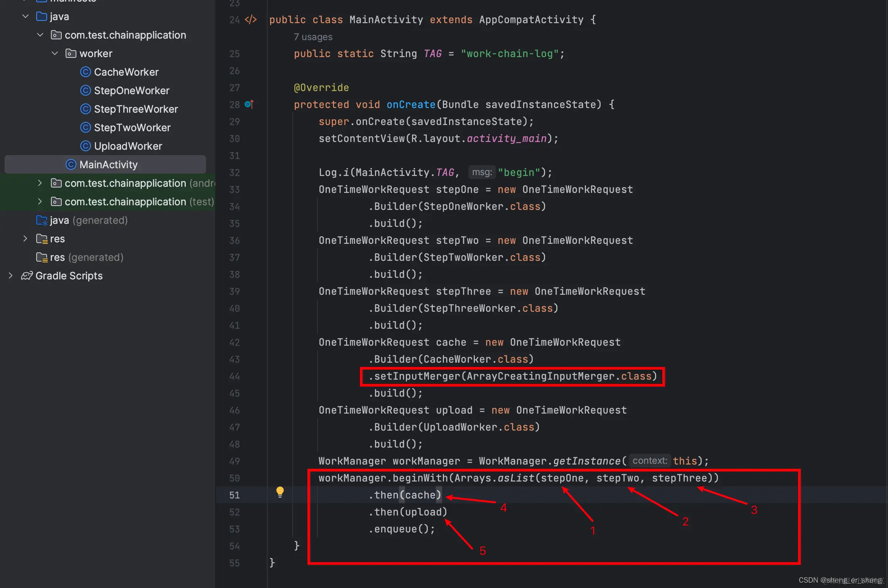Collapse the worker package
Screen dimensions: 888x588
tap(55, 54)
